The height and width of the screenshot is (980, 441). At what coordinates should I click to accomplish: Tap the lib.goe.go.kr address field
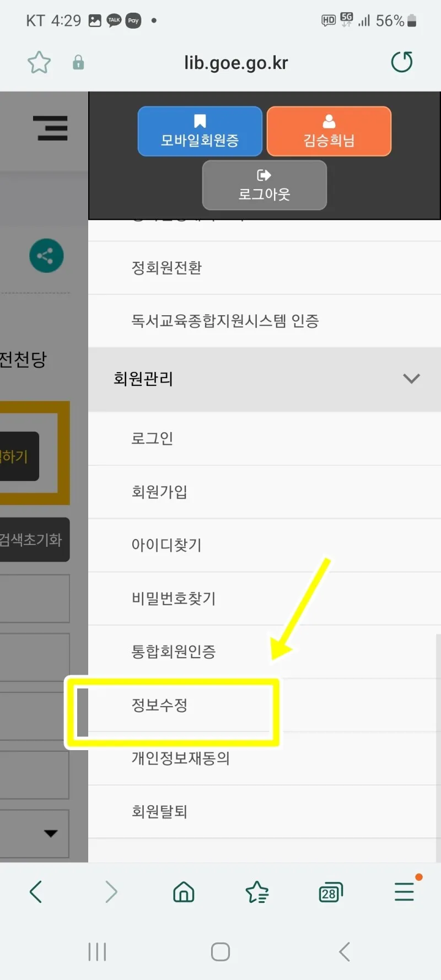point(236,62)
